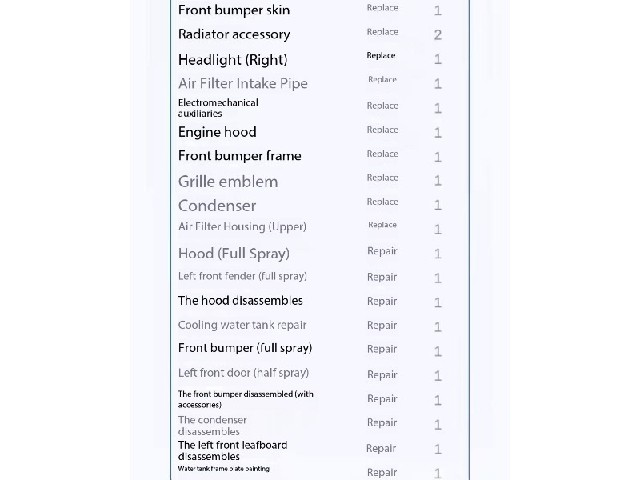Select Front bumper frame item
Image resolution: width=640 pixels, height=480 pixels.
(x=240, y=156)
